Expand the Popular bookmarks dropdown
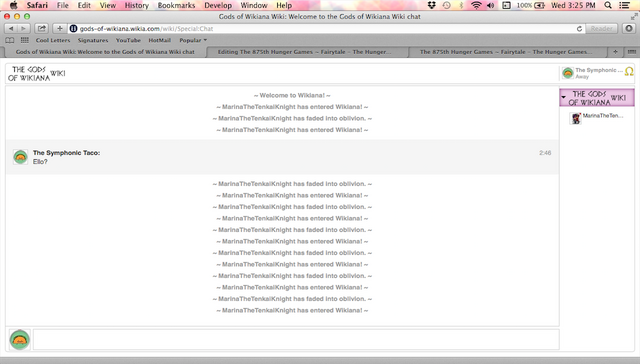640x364 pixels. pos(193,40)
